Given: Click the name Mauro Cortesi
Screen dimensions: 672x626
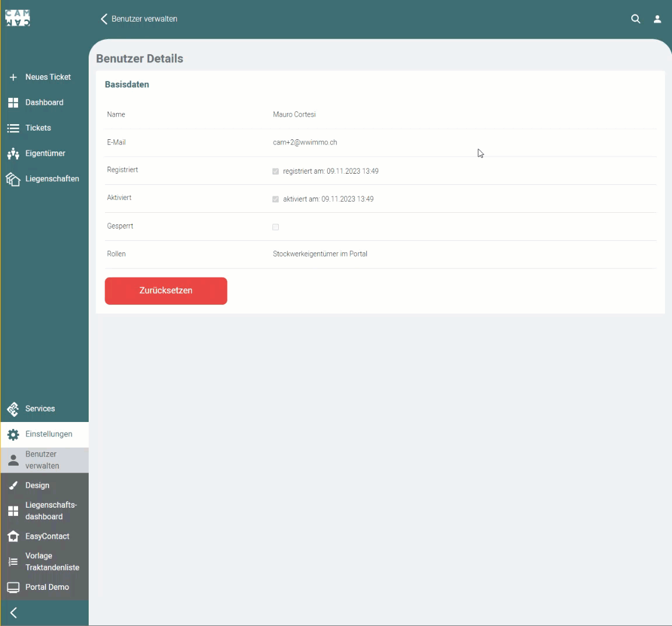Looking at the screenshot, I should (294, 114).
